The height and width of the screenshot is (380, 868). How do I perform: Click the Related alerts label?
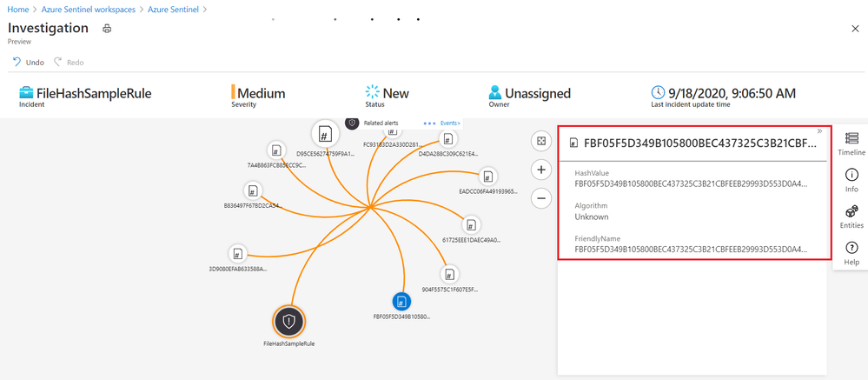(x=381, y=123)
